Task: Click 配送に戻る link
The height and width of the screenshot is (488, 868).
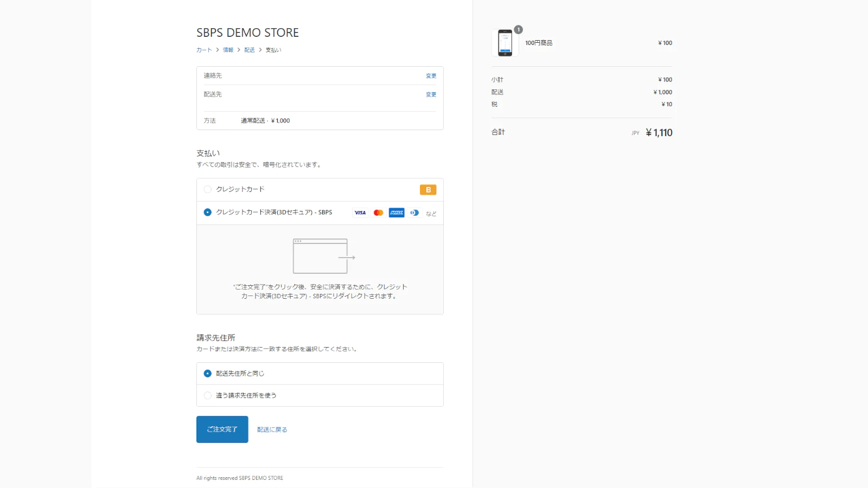Action: coord(272,429)
